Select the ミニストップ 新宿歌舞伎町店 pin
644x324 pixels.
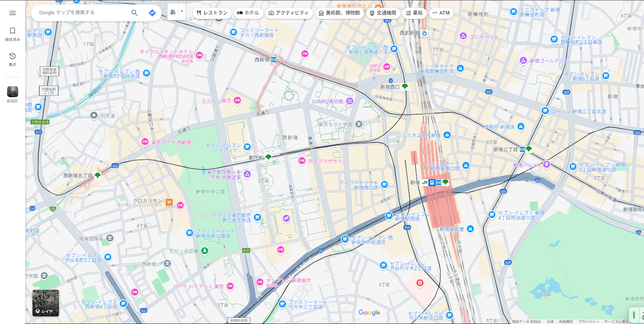coord(513,12)
